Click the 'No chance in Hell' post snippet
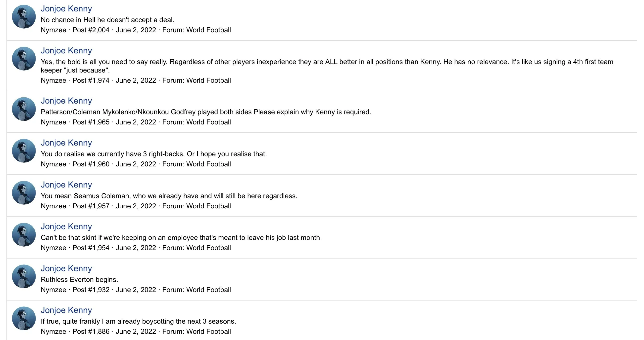The width and height of the screenshot is (644, 340). click(107, 20)
